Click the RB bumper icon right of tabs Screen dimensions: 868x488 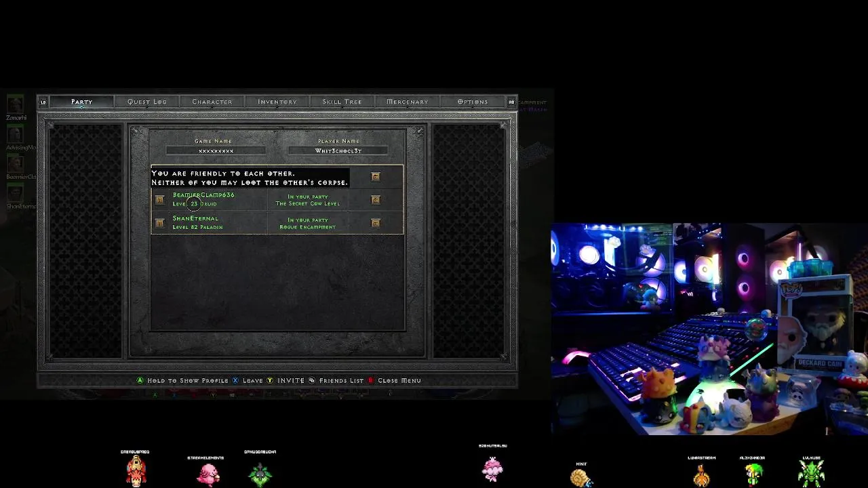tap(511, 102)
